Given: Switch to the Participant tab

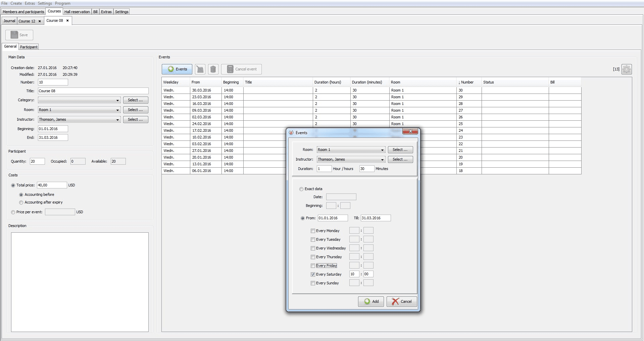Looking at the screenshot, I should coord(29,47).
